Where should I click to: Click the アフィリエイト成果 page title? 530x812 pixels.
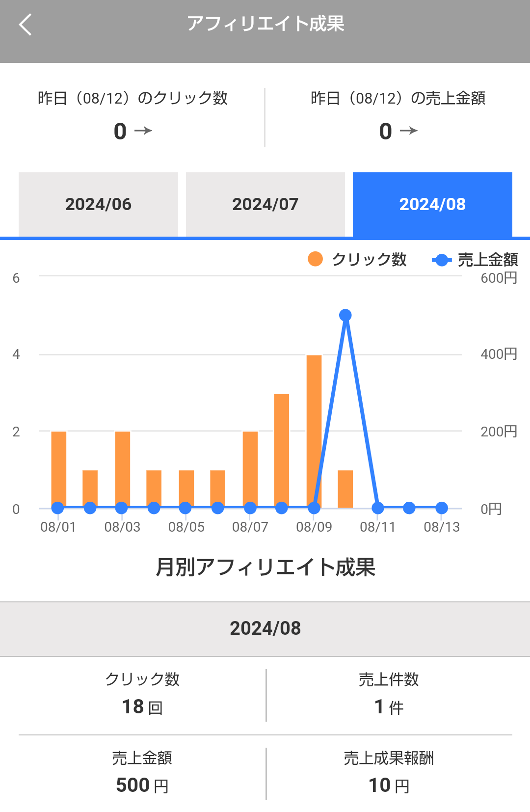point(265,24)
